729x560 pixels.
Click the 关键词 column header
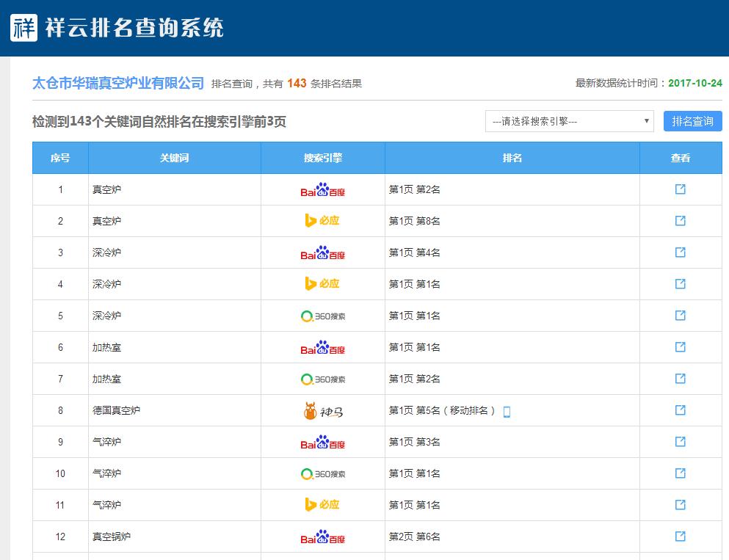174,158
